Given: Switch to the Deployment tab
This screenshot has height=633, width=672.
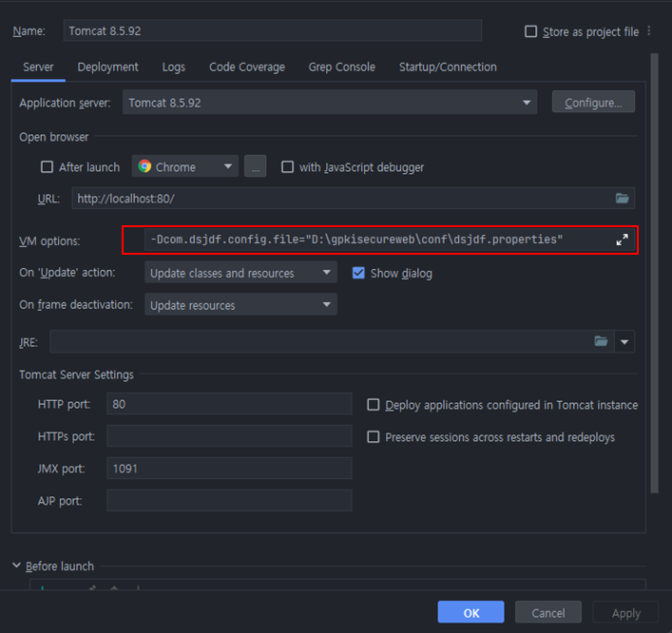Looking at the screenshot, I should coord(107,67).
